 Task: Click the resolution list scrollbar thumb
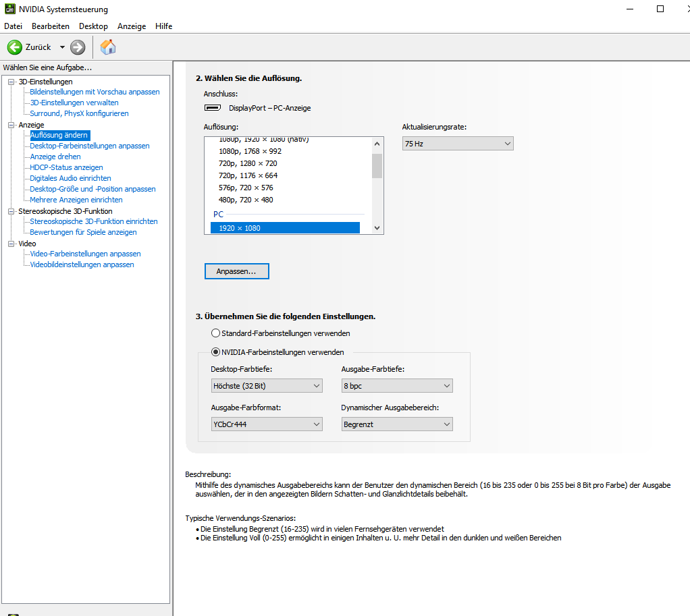(x=377, y=166)
